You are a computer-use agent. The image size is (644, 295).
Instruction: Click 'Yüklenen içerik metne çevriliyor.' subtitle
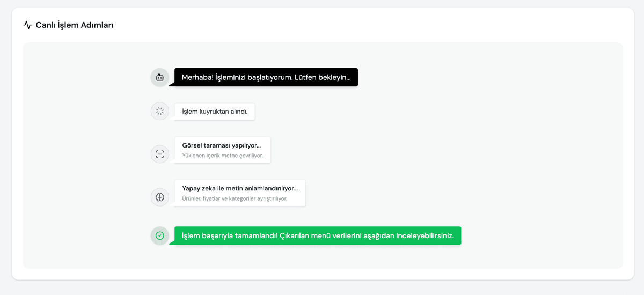(x=223, y=156)
